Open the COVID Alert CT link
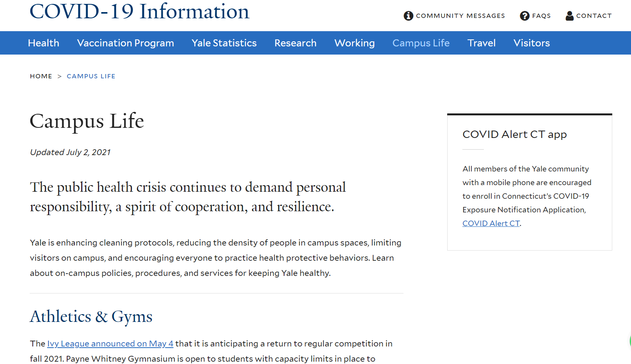 [491, 223]
